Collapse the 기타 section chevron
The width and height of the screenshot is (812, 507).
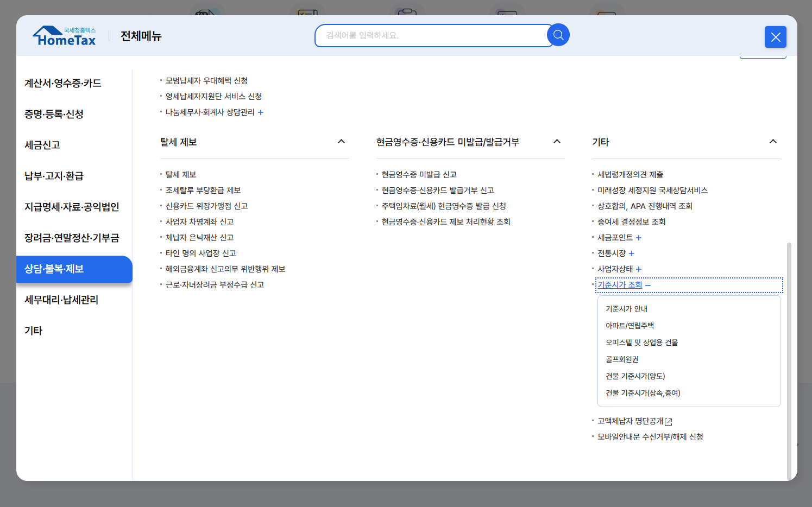point(773,142)
